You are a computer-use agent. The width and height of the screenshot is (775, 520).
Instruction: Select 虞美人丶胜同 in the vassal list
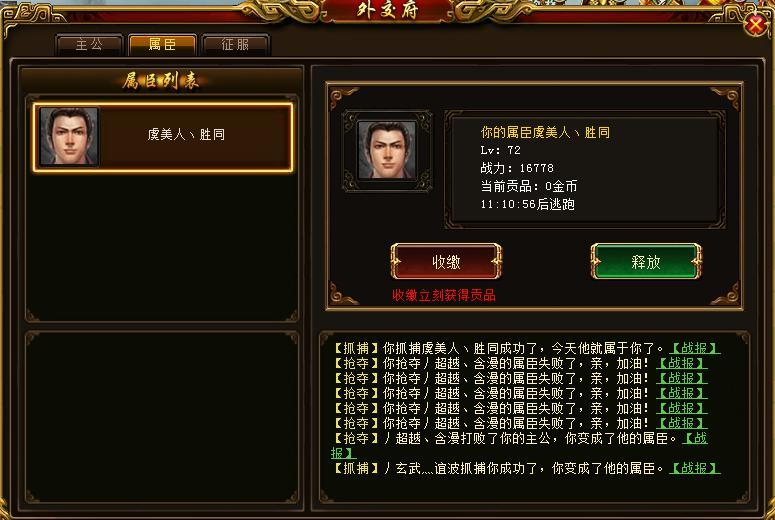click(163, 137)
